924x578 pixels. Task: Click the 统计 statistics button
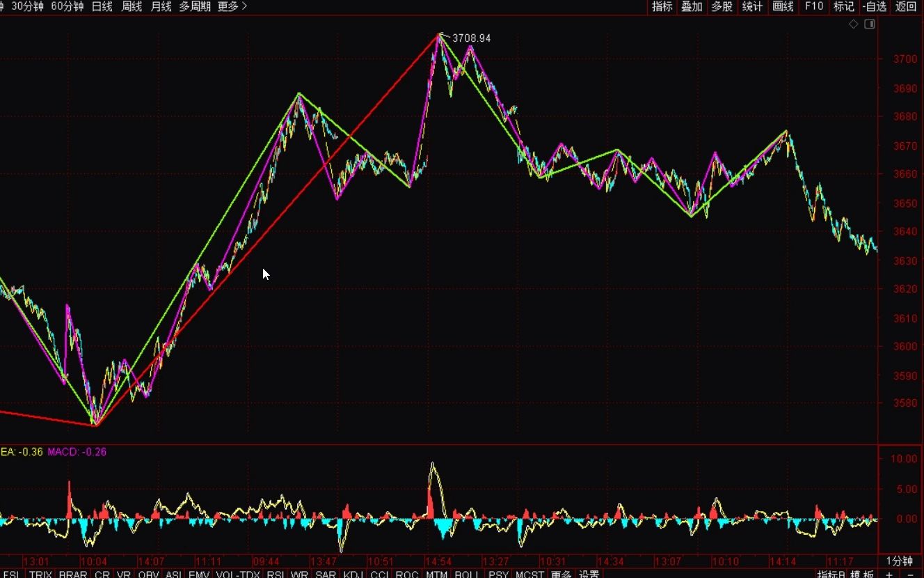click(752, 6)
